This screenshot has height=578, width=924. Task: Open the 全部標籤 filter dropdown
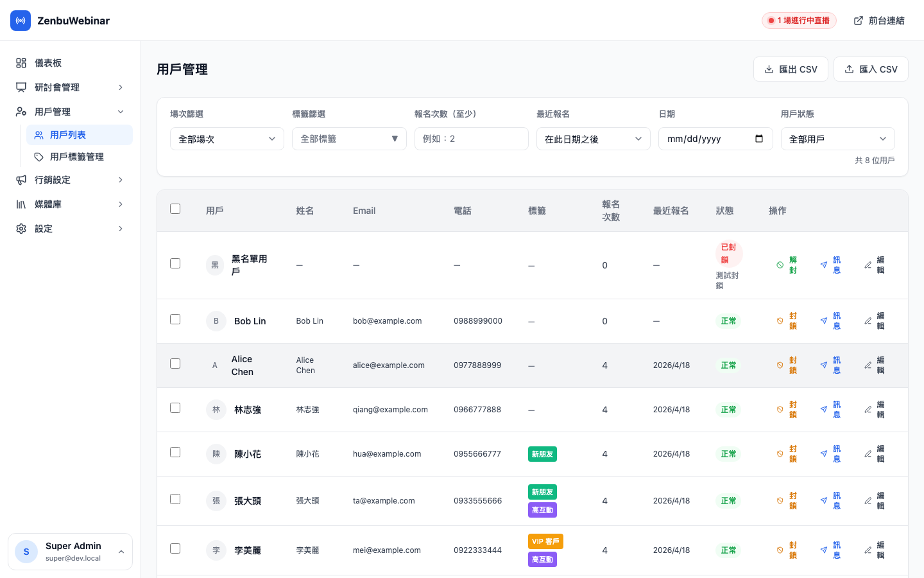pos(349,138)
